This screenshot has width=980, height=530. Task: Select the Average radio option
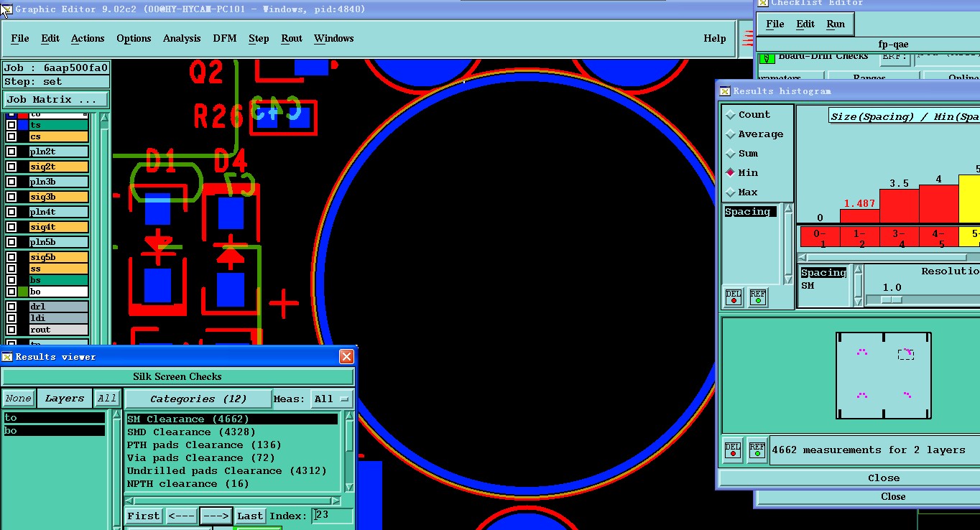coord(731,134)
